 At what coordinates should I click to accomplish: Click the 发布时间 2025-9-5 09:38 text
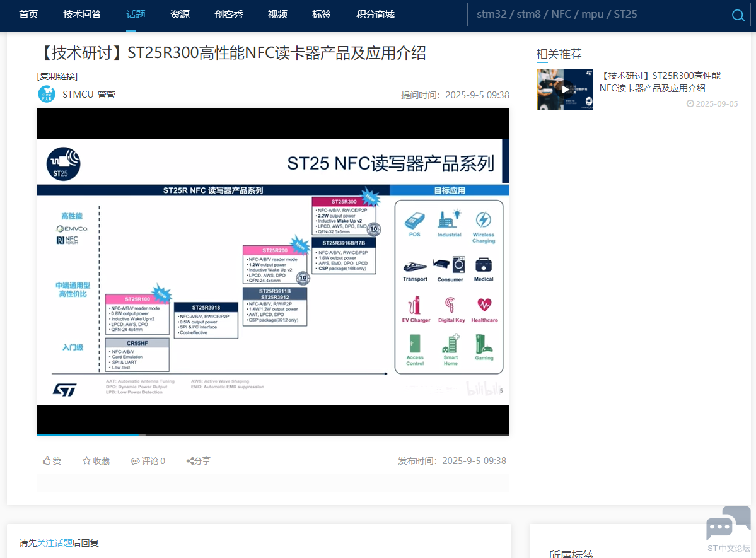tap(451, 461)
